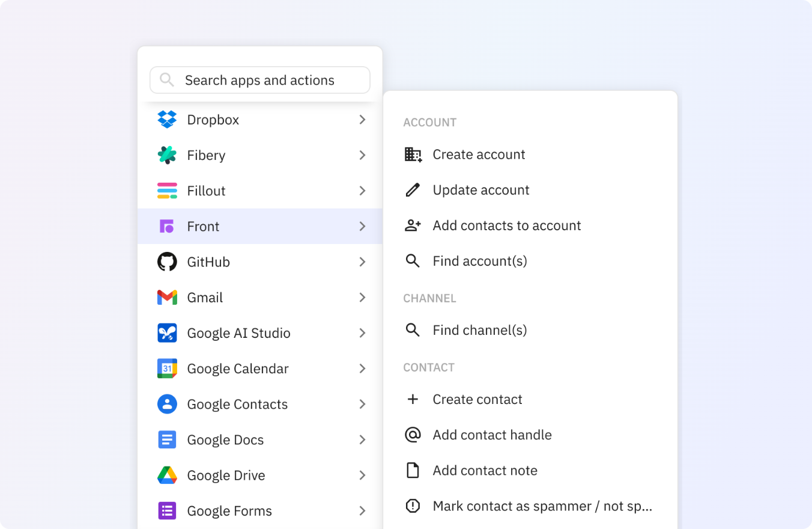The width and height of the screenshot is (812, 529).
Task: Click the magnifier icon in search box
Action: coord(167,80)
